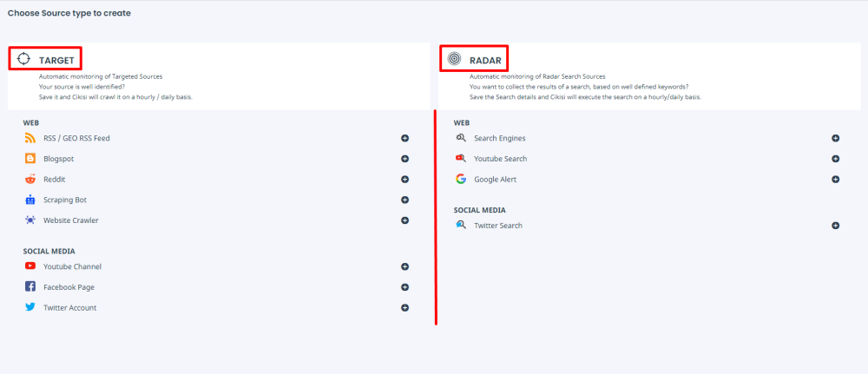Click the Youtube Channel red icon

coord(30,266)
